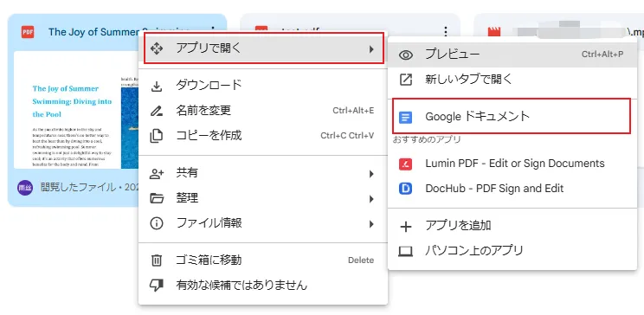Expand the 共有 submenu arrow
This screenshot has width=644, height=315.
point(371,174)
